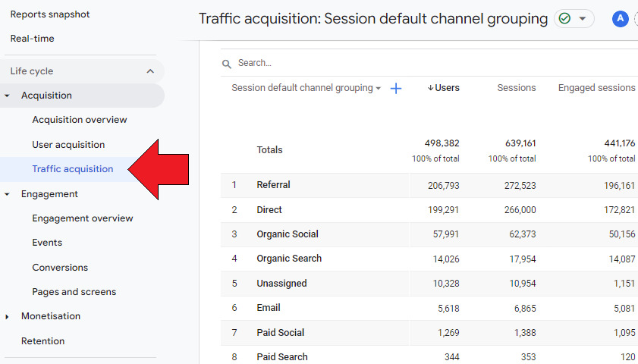The image size is (638, 364).
Task: Collapse the Life cycle section chevron
Action: tap(150, 71)
